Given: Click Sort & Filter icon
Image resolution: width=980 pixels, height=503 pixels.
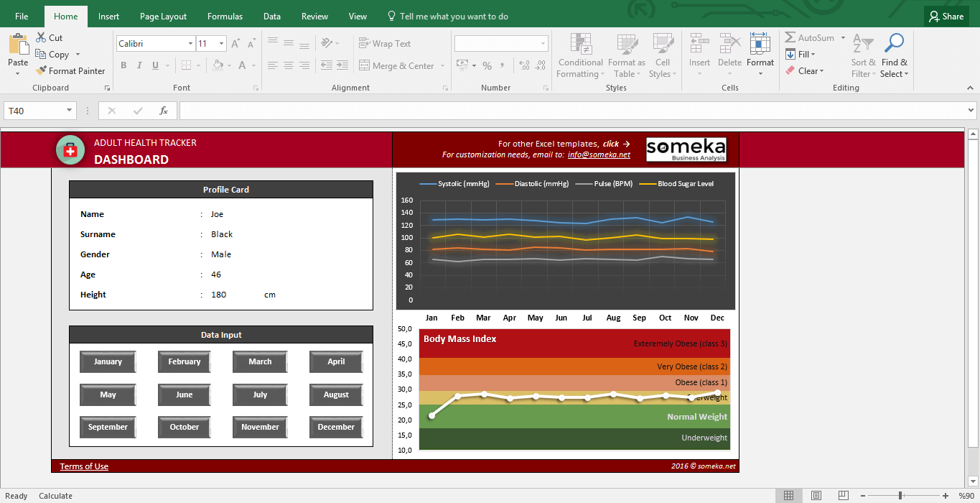Looking at the screenshot, I should (863, 45).
